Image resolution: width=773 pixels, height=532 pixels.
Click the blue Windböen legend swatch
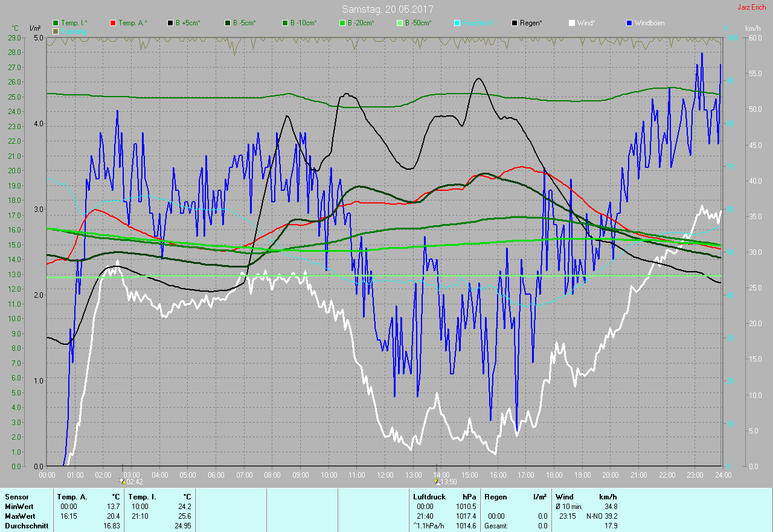click(x=629, y=23)
